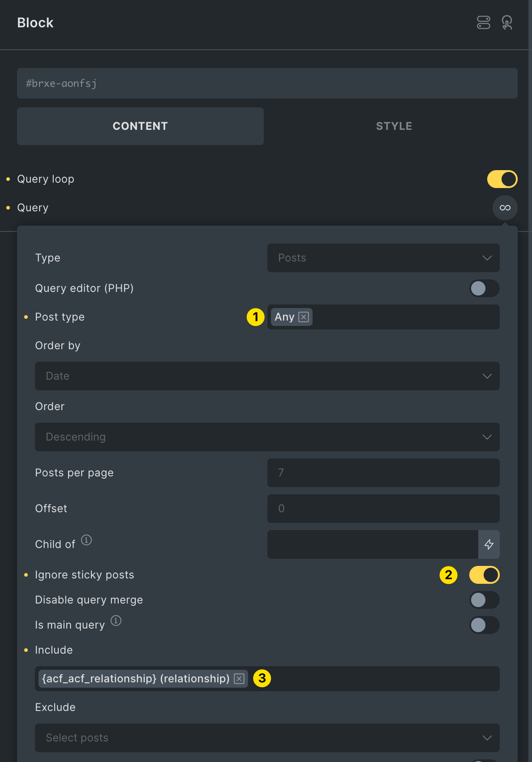The width and height of the screenshot is (532, 762).
Task: Remove the Any post type tag
Action: point(304,317)
